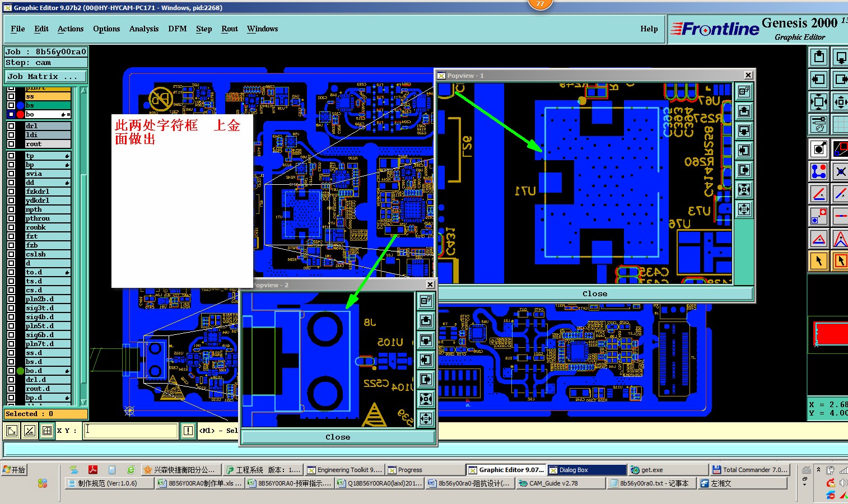
Task: Toggle the checkbox for the tp layer
Action: [11, 156]
